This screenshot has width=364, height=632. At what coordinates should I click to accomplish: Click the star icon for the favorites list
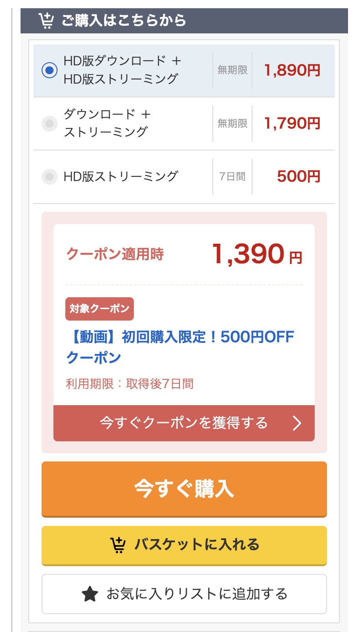point(90,594)
